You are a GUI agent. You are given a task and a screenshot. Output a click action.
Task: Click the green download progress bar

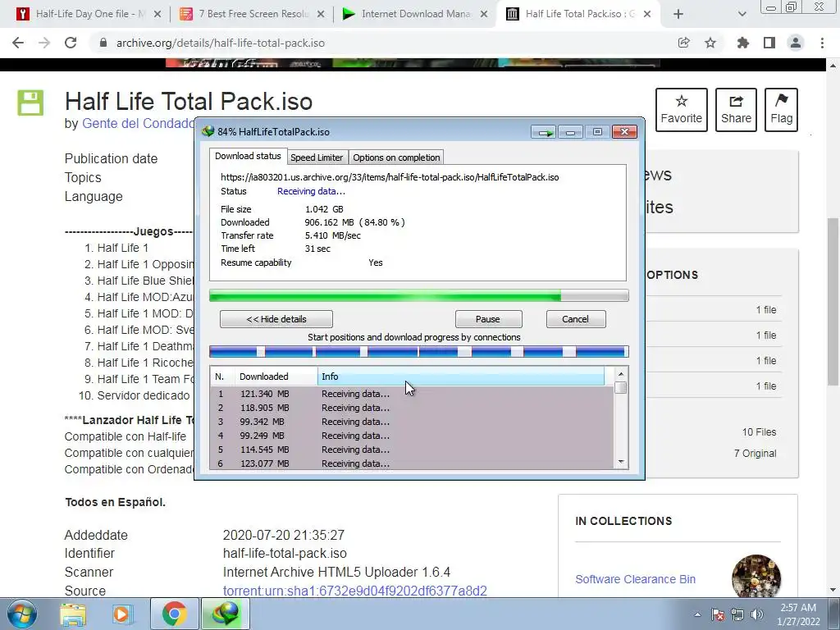419,295
